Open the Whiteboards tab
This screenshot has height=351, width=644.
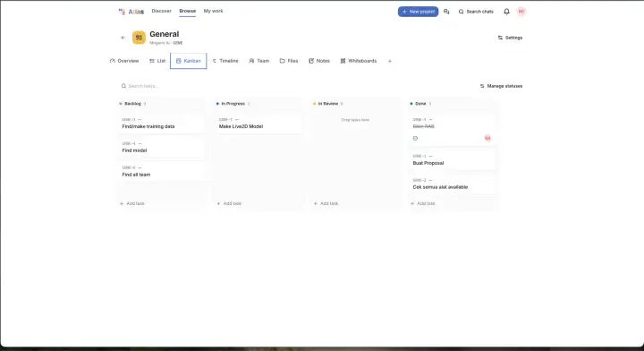coord(358,61)
